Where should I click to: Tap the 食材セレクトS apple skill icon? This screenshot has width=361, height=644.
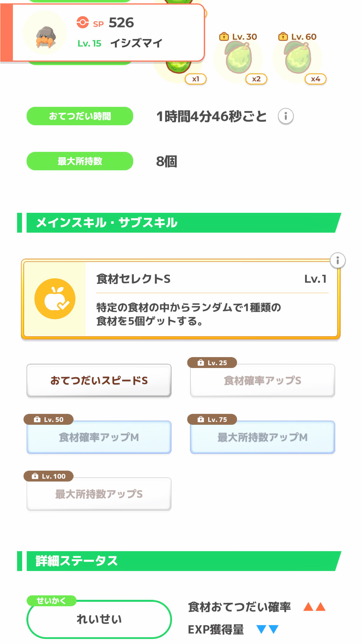pyautogui.click(x=55, y=299)
